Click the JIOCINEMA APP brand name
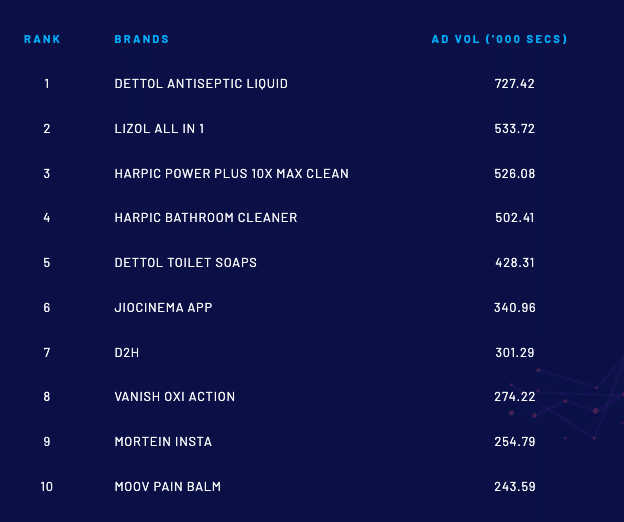Image resolution: width=624 pixels, height=522 pixels. (163, 308)
